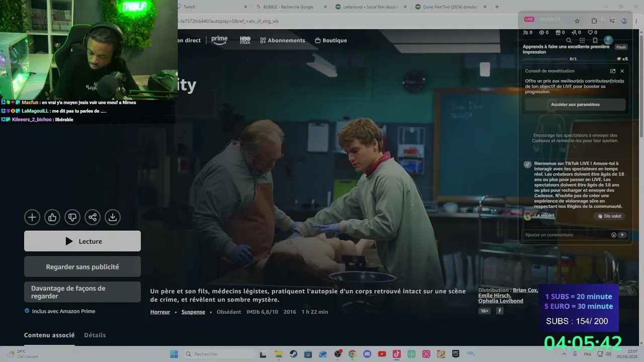
Task: Switch to the Contenu associé tab
Action: pyautogui.click(x=49, y=335)
